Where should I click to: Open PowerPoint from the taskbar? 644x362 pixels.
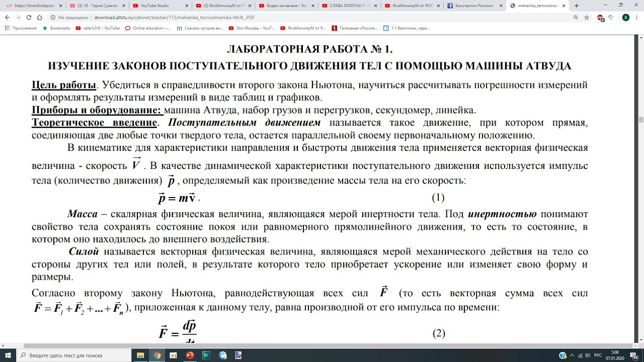pyautogui.click(x=190, y=355)
